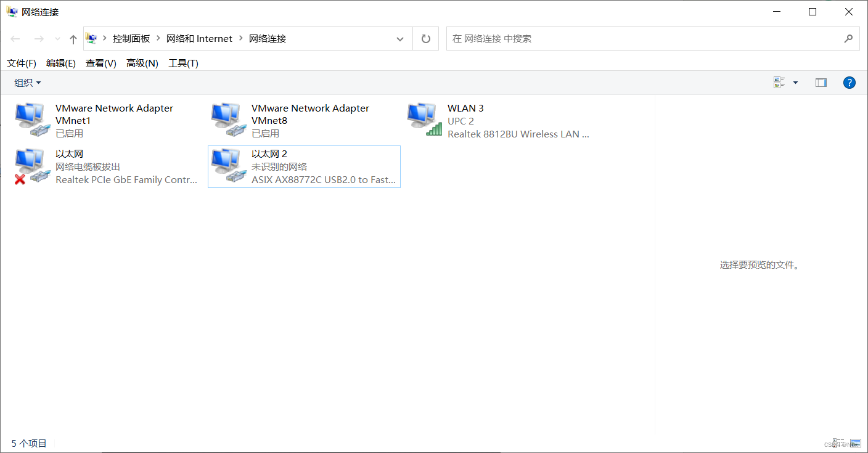The width and height of the screenshot is (868, 453).
Task: Toggle the preview pane button
Action: coord(821,83)
